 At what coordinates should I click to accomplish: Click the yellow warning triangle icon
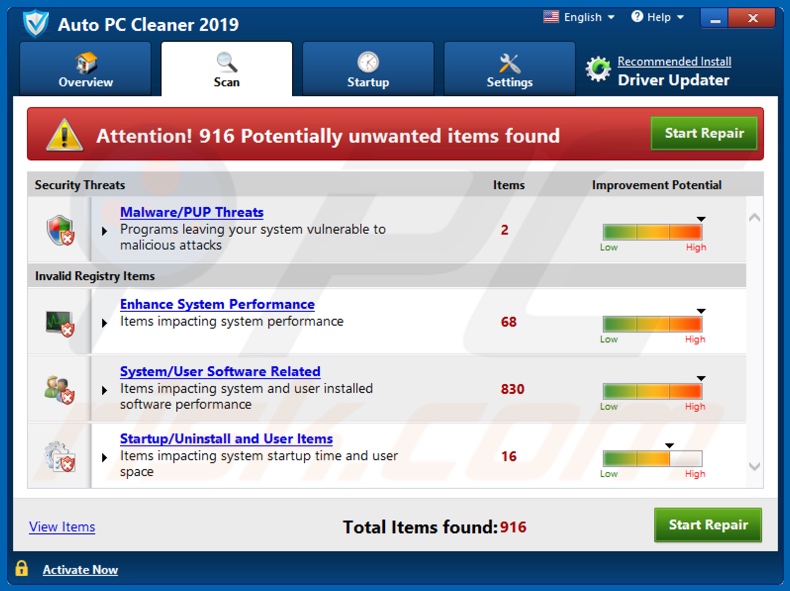[64, 135]
